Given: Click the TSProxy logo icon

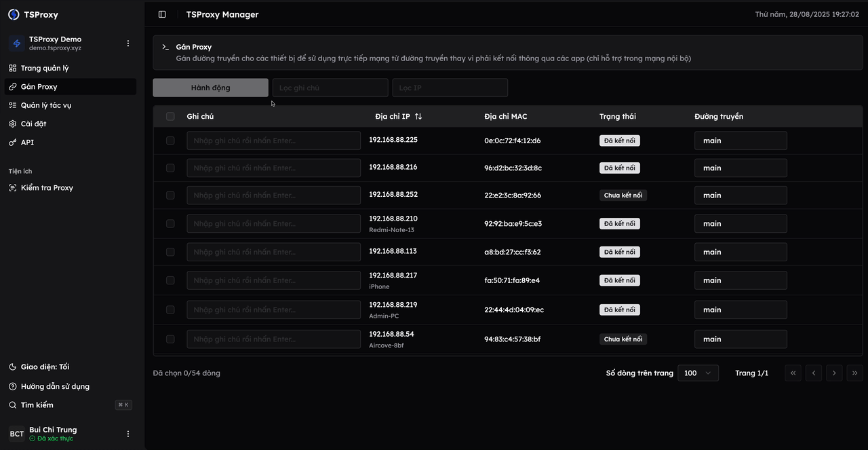Looking at the screenshot, I should [x=14, y=14].
